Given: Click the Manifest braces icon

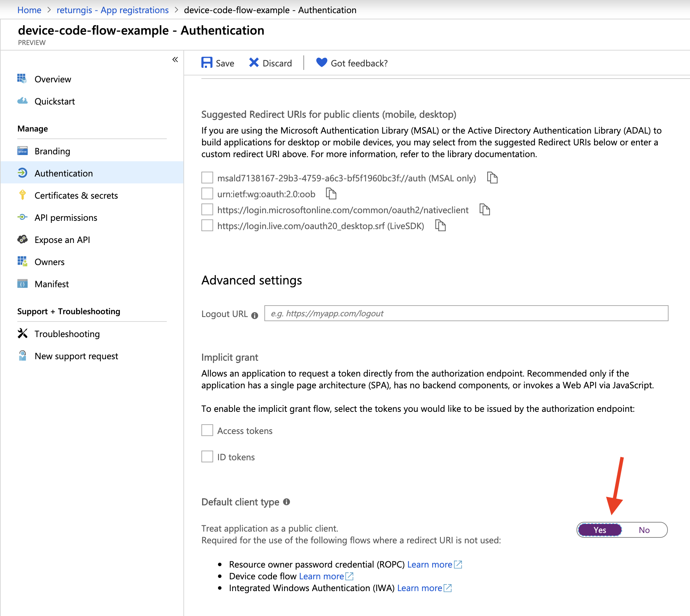Looking at the screenshot, I should point(22,284).
